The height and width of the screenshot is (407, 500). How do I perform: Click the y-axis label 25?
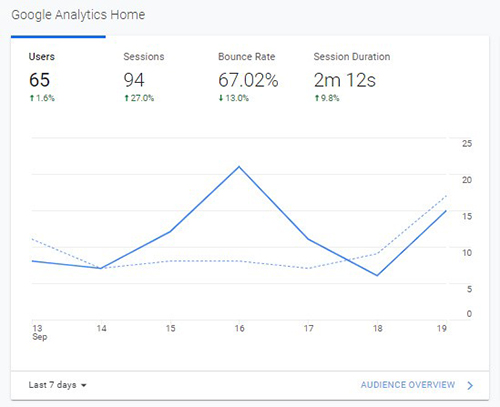467,144
